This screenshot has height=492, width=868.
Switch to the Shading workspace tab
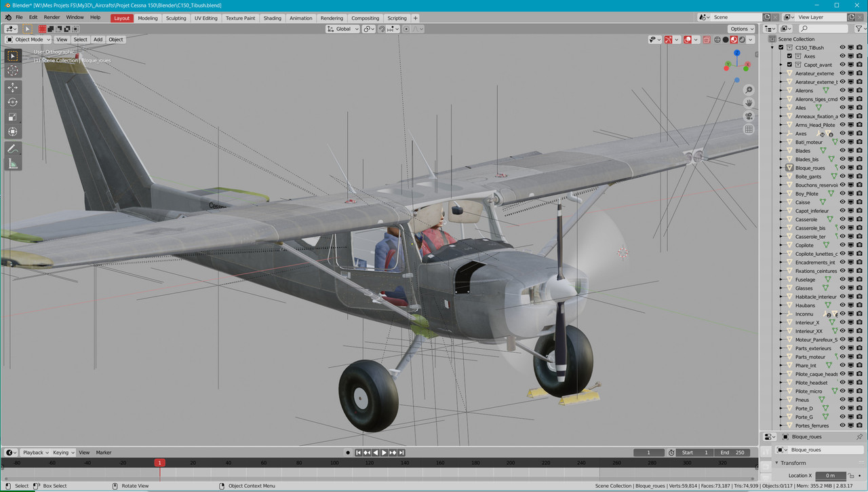(272, 18)
